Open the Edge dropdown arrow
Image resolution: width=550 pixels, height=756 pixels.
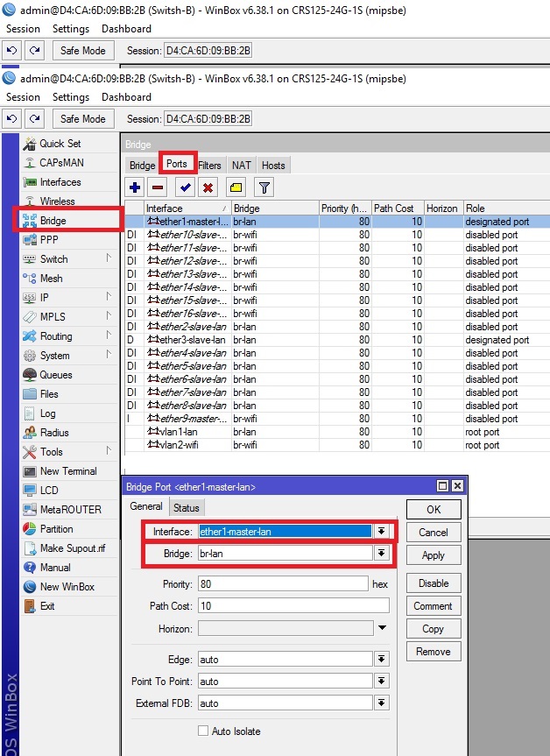[381, 659]
